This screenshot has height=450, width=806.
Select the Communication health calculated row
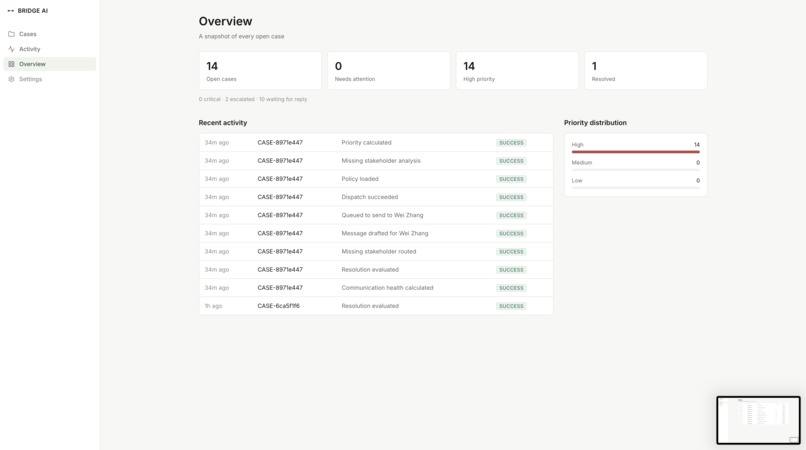[376, 287]
